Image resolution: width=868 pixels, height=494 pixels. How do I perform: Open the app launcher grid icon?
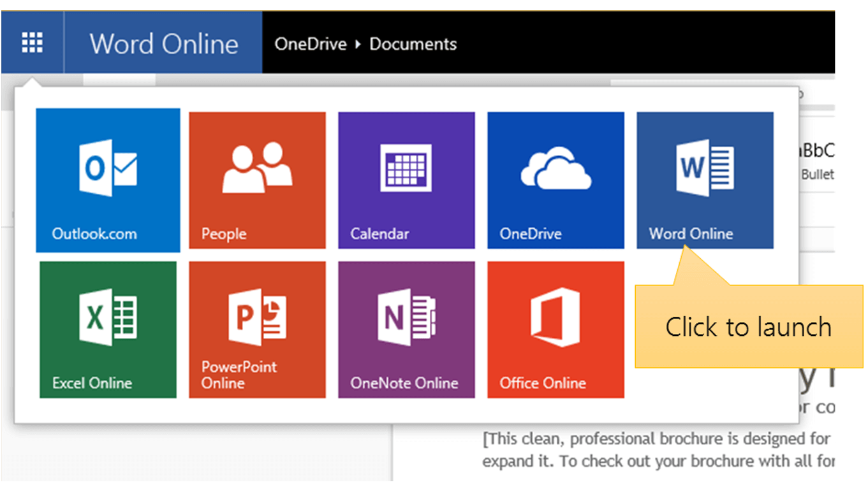pyautogui.click(x=32, y=43)
